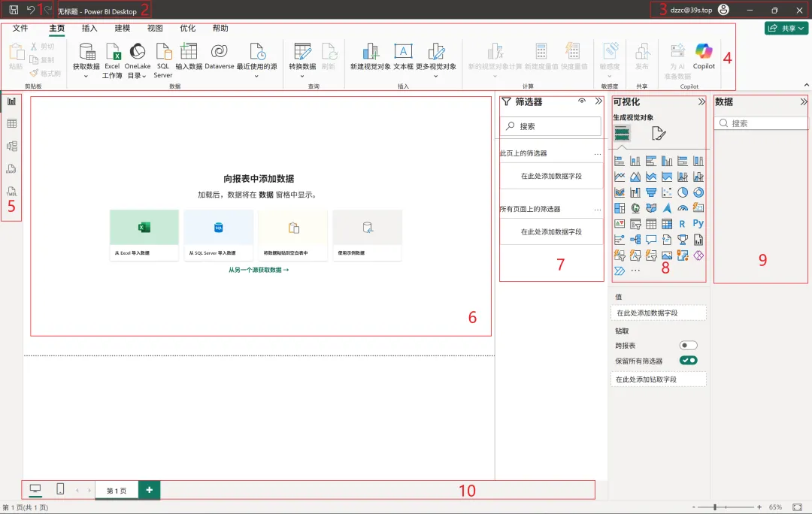Select the Azure map arrow visual
812x514 pixels.
[x=667, y=208]
